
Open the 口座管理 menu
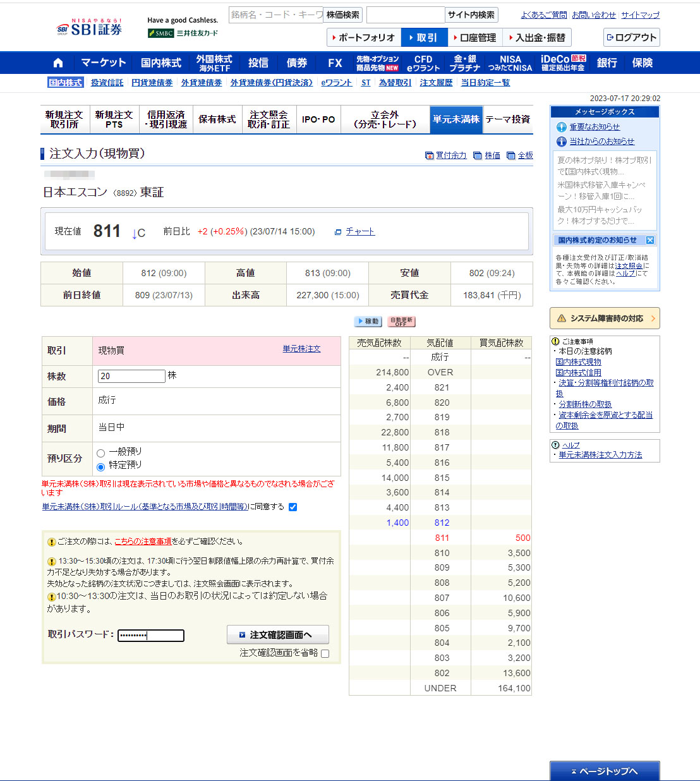point(474,38)
